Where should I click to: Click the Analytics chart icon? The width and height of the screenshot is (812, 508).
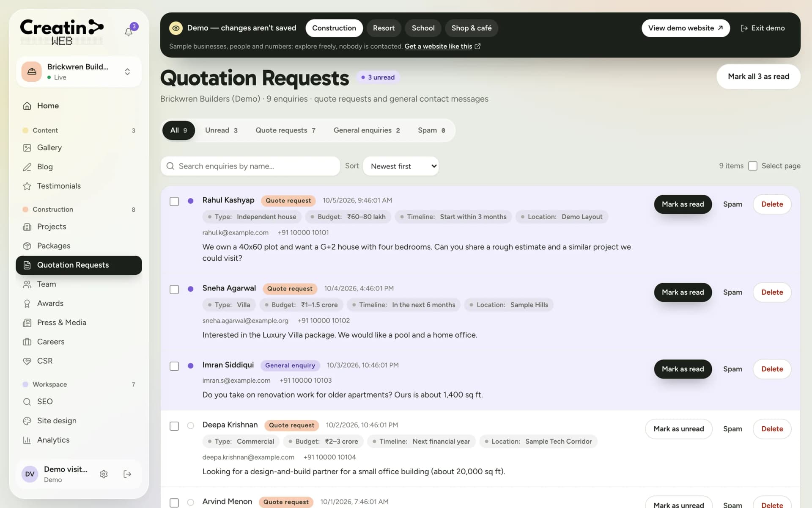(27, 440)
